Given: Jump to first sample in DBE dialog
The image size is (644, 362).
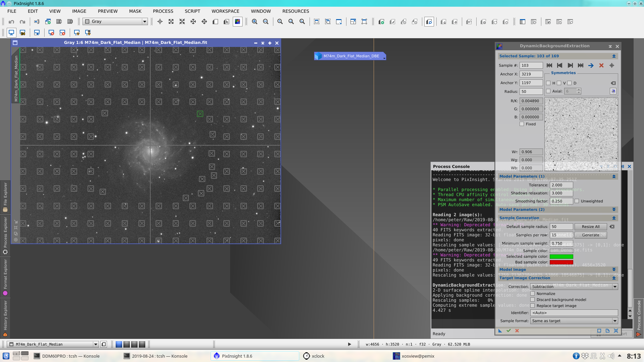Looking at the screenshot, I should [549, 65].
